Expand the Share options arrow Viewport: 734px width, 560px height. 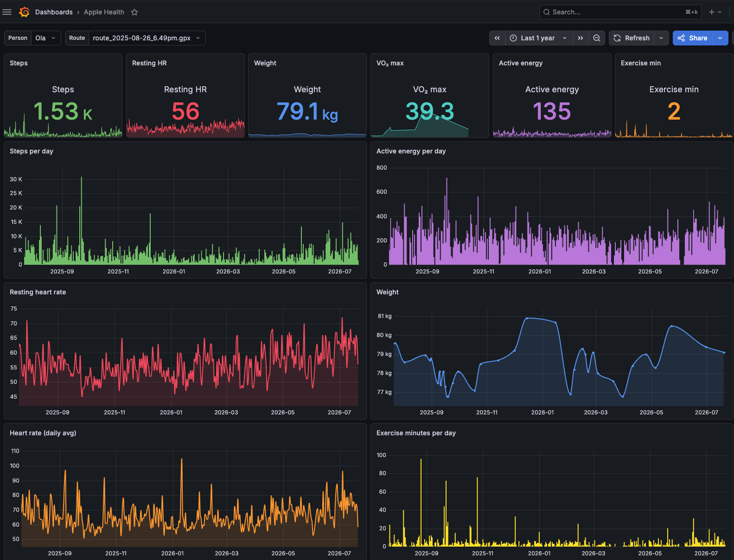click(720, 38)
